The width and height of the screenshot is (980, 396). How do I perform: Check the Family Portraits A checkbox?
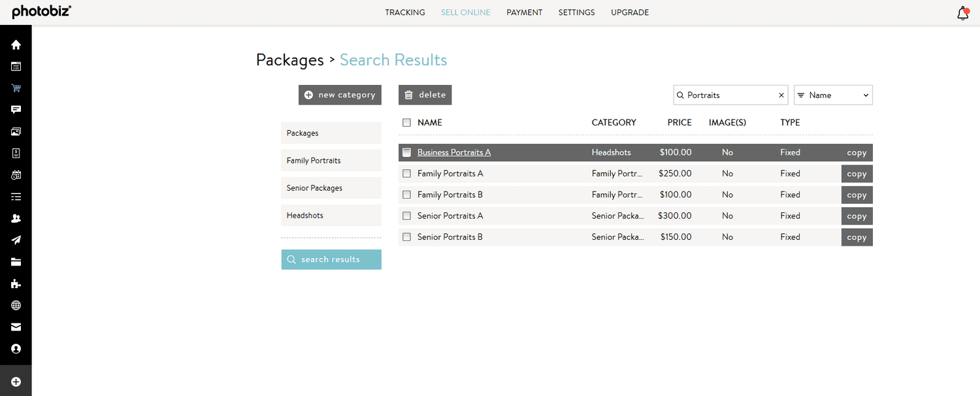click(x=406, y=173)
